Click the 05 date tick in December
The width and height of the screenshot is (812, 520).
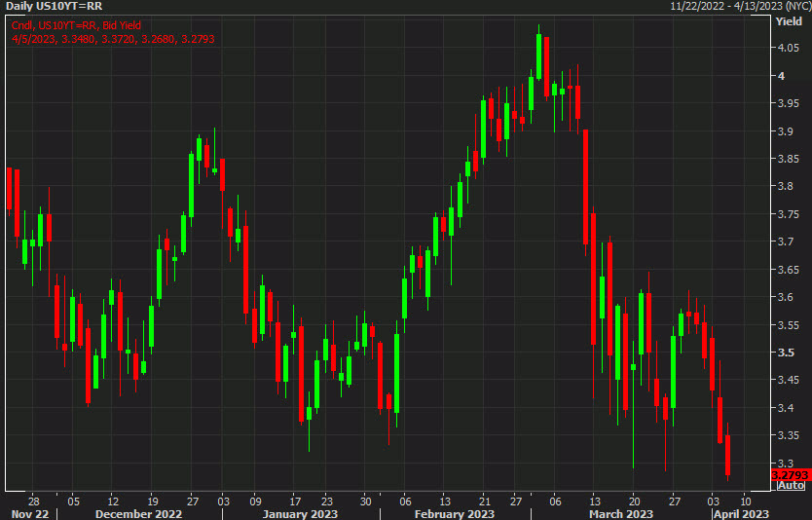pyautogui.click(x=73, y=501)
